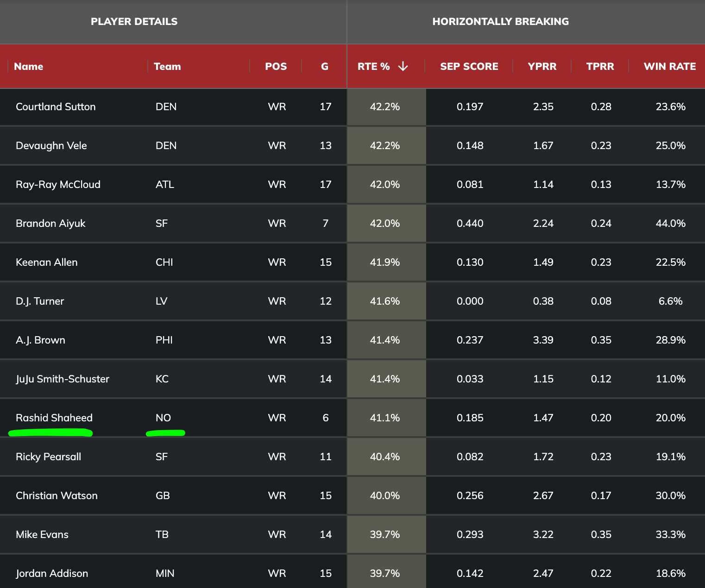Click Devaughn Vele's 0.148 SEP score
The height and width of the screenshot is (588, 705).
[x=470, y=145]
